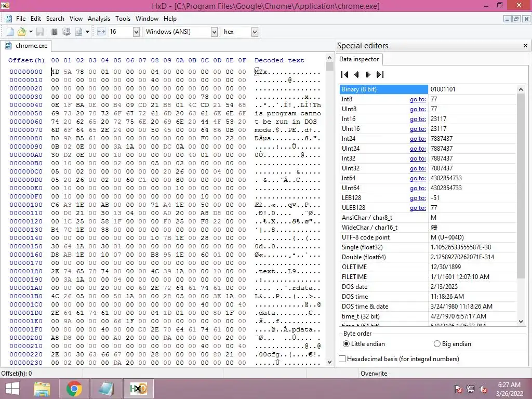Image resolution: width=532 pixels, height=399 pixels.
Task: Go to previous byte arrow icon
Action: point(356,74)
